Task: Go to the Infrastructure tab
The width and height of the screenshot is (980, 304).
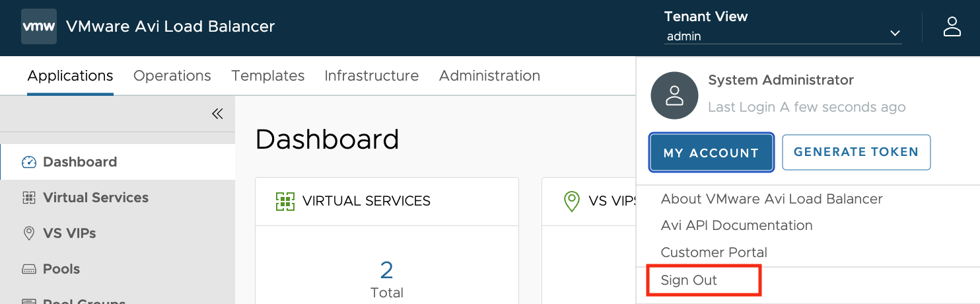Action: [372, 76]
